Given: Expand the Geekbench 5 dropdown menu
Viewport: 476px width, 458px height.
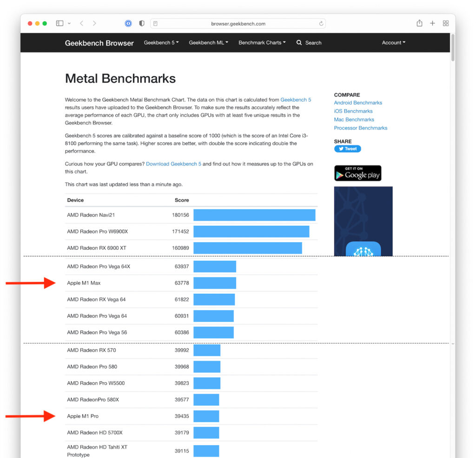Looking at the screenshot, I should click(x=161, y=43).
